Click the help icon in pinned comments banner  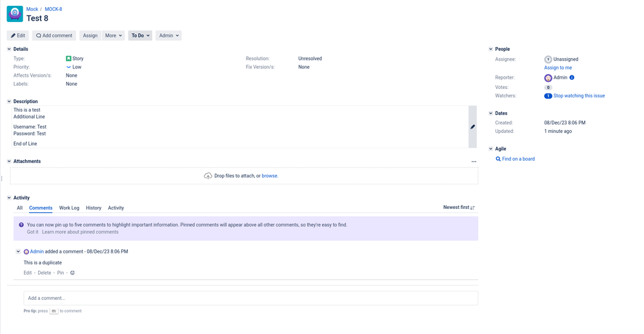tap(21, 225)
